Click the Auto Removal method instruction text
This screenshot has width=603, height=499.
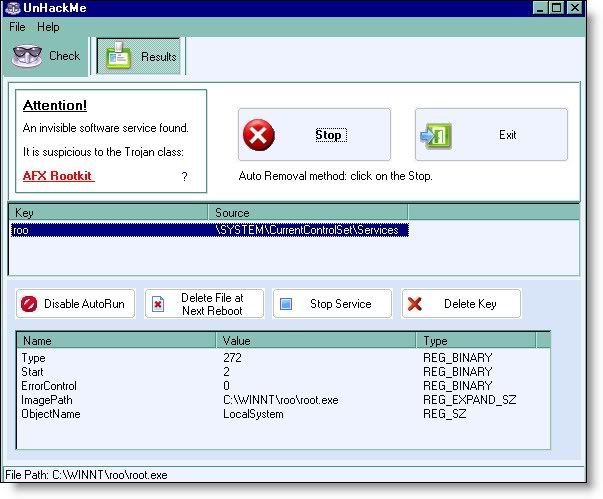pos(335,176)
